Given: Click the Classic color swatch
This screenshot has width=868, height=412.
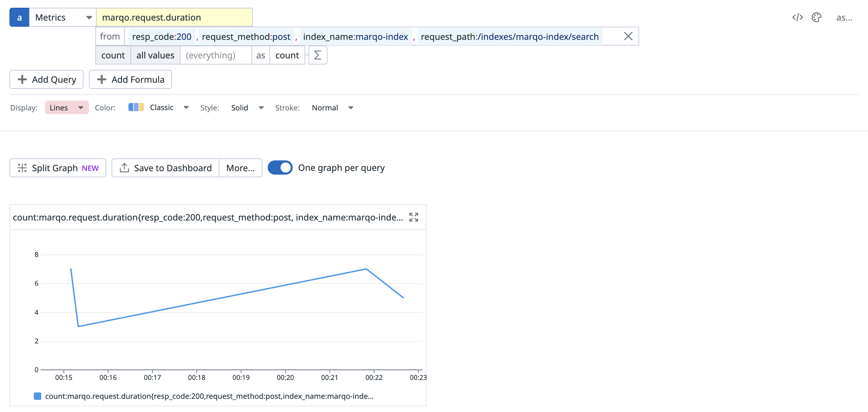Looking at the screenshot, I should click(136, 107).
